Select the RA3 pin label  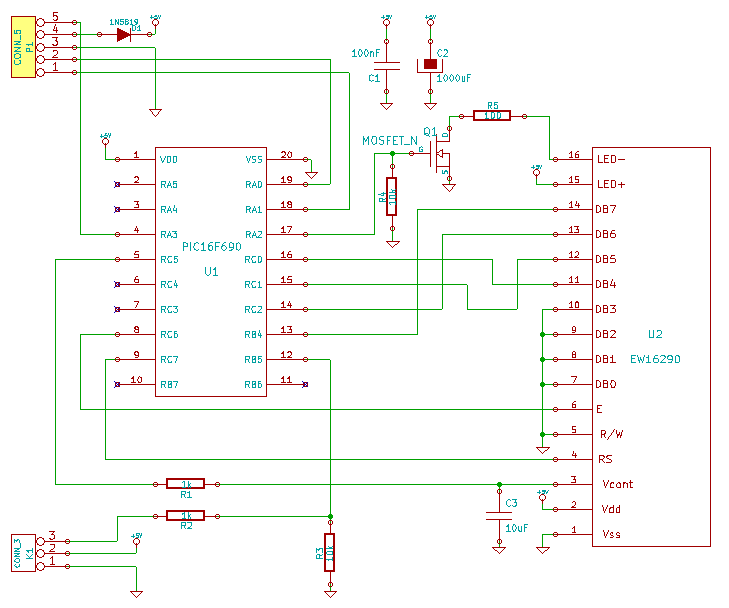169,234
